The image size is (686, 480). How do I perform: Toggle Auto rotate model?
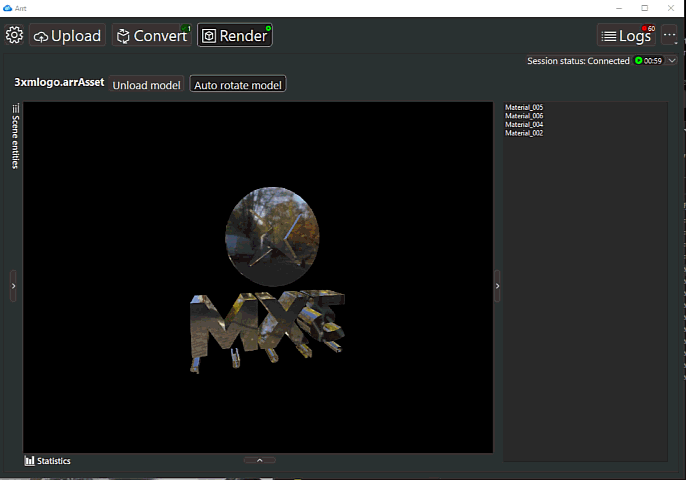point(238,85)
